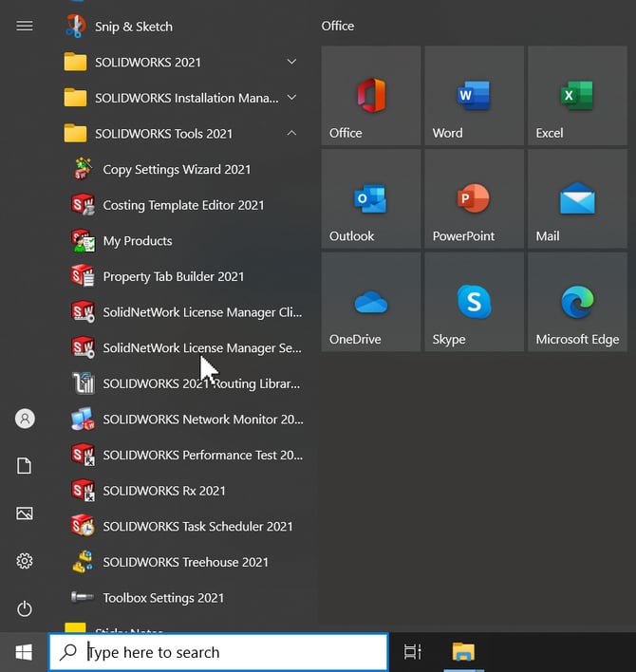Viewport: 636px width, 672px height.
Task: Open the Word tile
Action: pyautogui.click(x=474, y=96)
